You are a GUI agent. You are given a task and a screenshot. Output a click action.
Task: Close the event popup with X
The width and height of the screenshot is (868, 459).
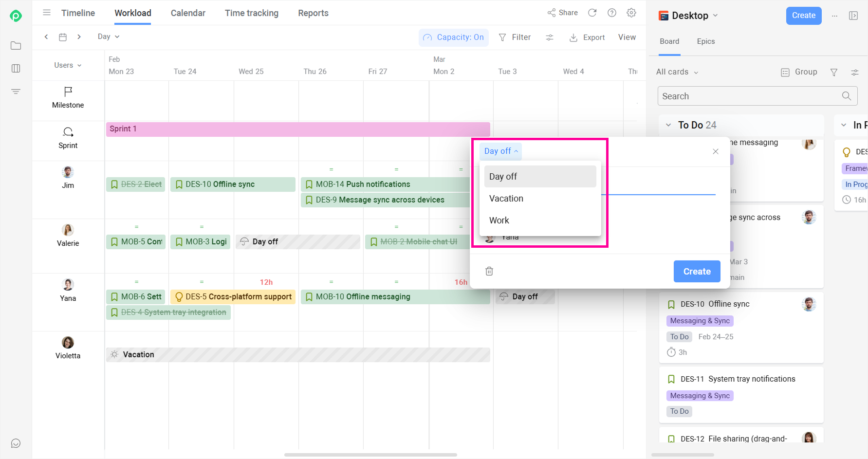[716, 151]
